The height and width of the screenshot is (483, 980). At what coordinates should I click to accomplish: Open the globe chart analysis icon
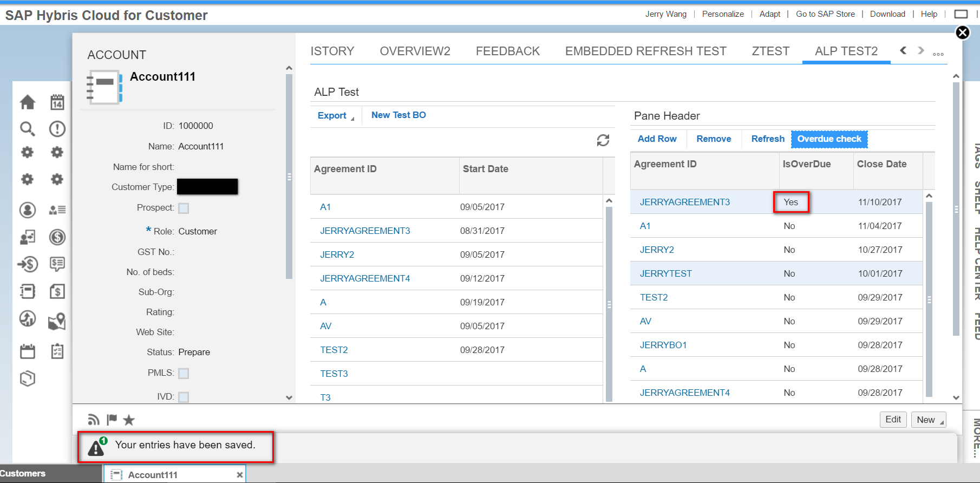[28, 318]
